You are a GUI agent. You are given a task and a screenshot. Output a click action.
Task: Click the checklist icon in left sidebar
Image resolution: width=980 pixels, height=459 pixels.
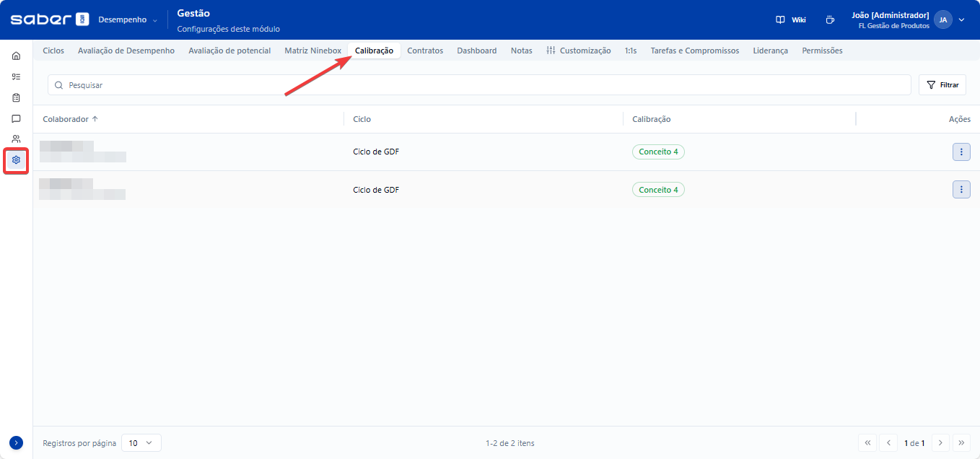pyautogui.click(x=16, y=76)
